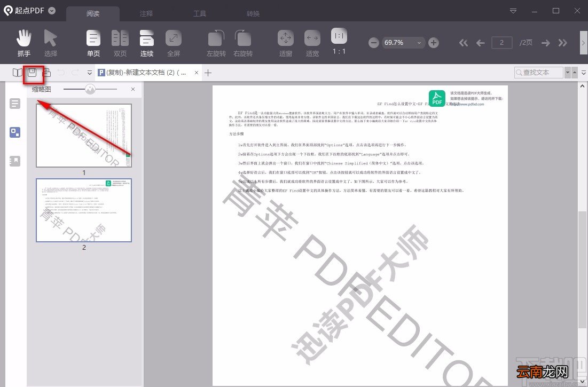This screenshot has height=387, width=588.
Task: Open the 转换 tab
Action: (253, 14)
